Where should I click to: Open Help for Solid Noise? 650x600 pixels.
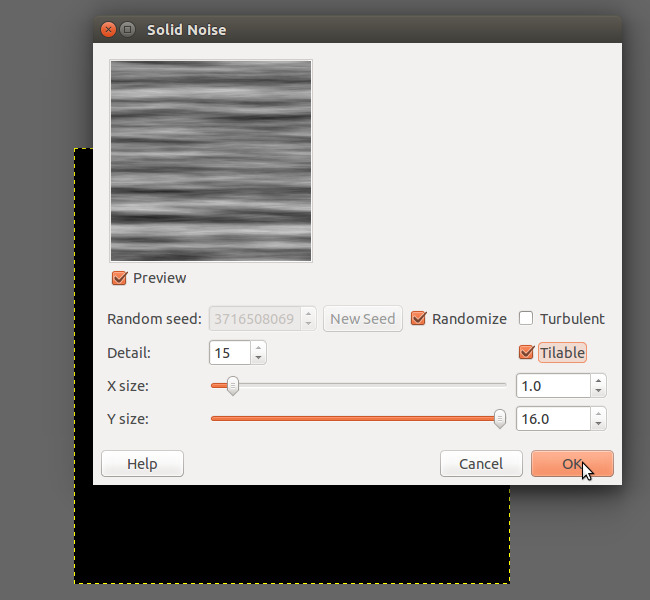142,464
